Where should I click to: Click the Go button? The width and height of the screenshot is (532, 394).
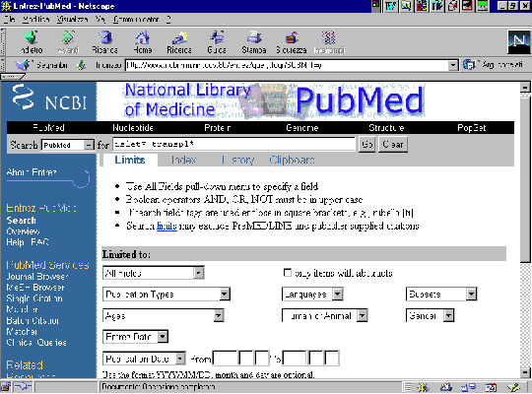click(x=367, y=144)
